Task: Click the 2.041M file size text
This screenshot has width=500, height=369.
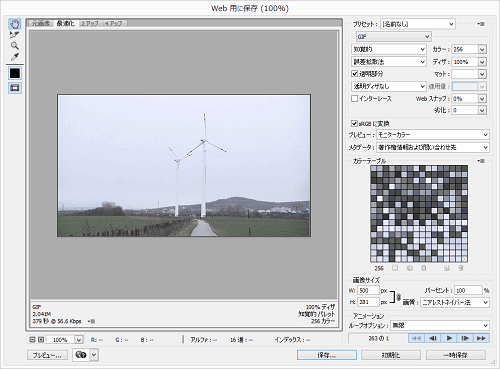Action: [42, 314]
